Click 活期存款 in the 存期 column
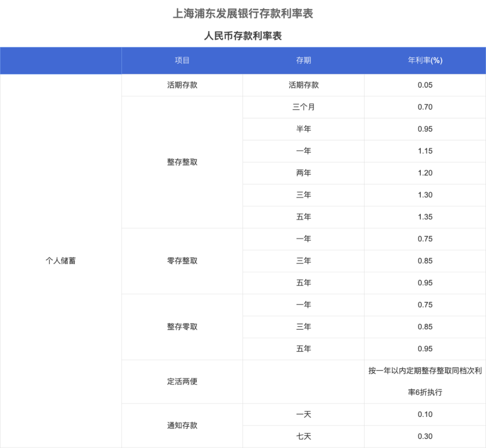The image size is (486, 448). pos(304,85)
